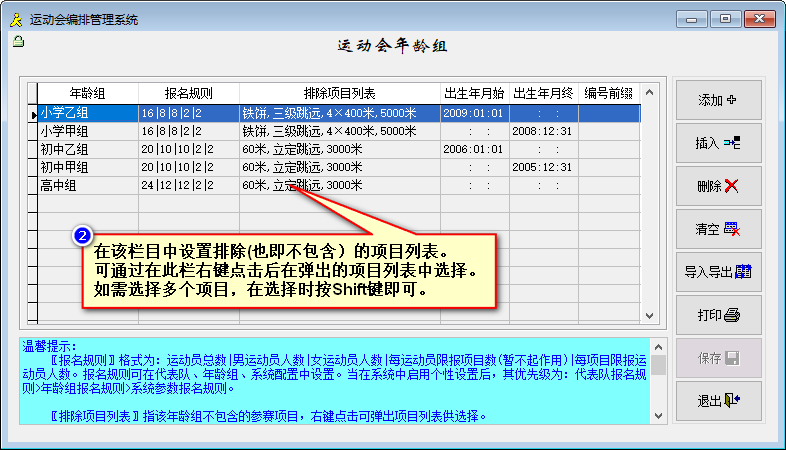Click the 插入 (Insert) button
The height and width of the screenshot is (450, 786).
[x=717, y=143]
